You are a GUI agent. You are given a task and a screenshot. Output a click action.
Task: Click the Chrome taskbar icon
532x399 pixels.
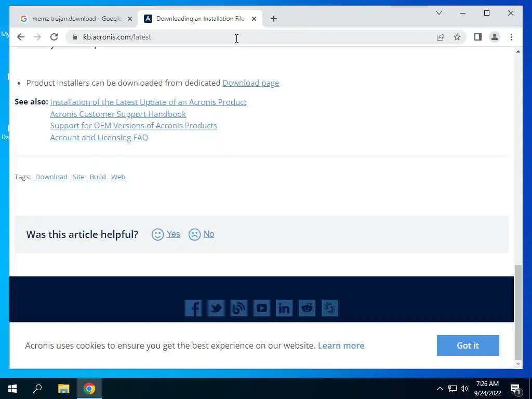click(89, 389)
